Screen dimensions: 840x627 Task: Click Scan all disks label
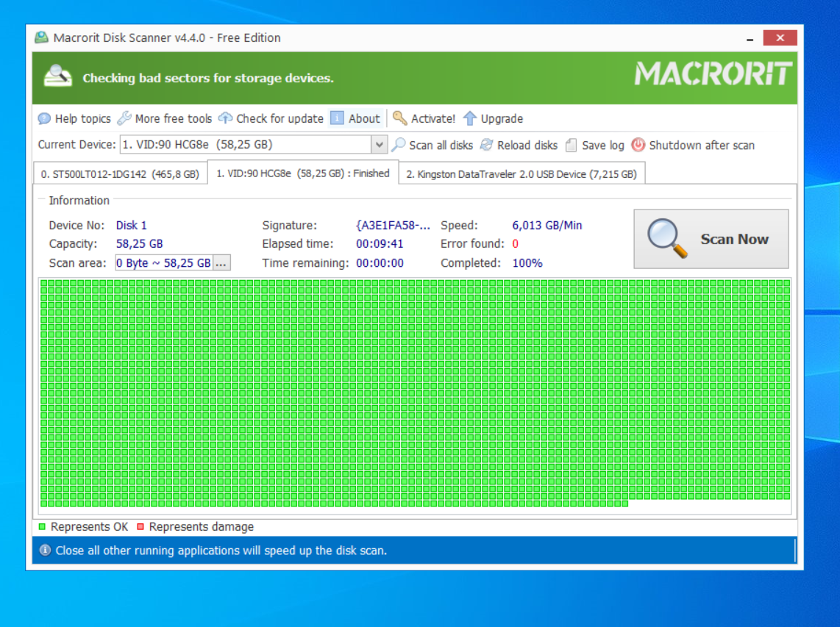point(441,145)
